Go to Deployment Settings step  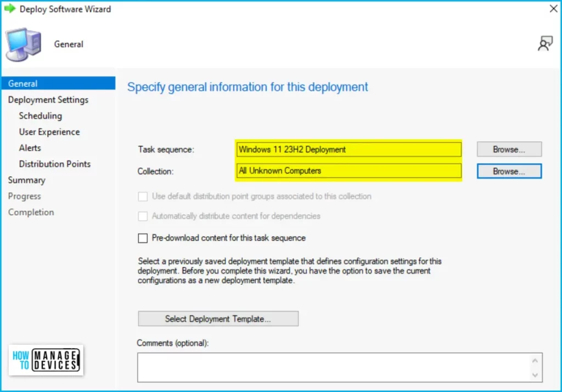click(48, 100)
